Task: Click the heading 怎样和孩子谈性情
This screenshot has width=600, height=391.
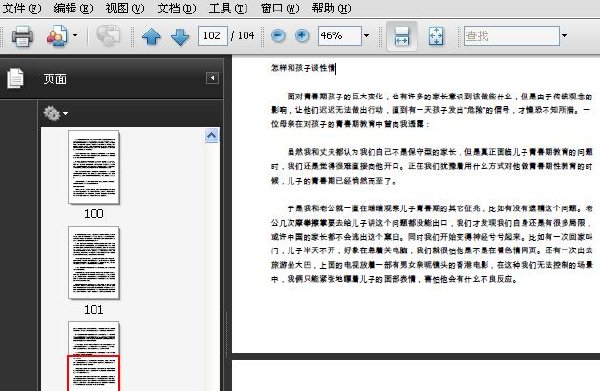Action: coord(302,68)
